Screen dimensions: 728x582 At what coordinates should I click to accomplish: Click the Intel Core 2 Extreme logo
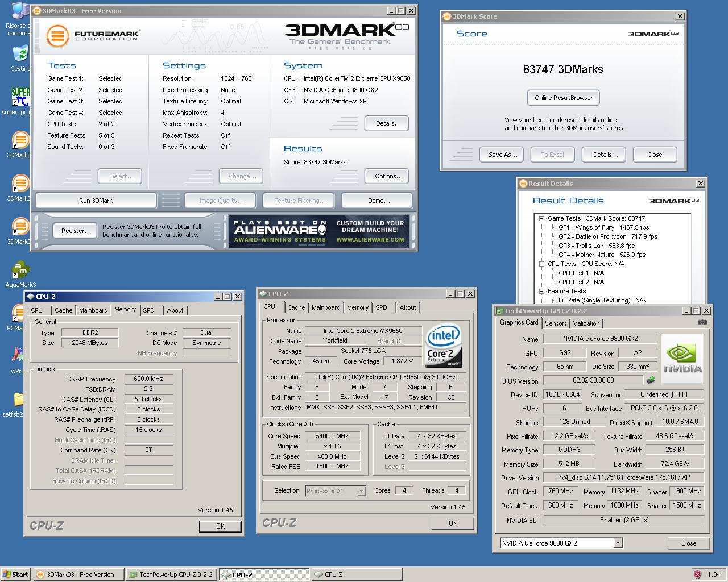[444, 346]
